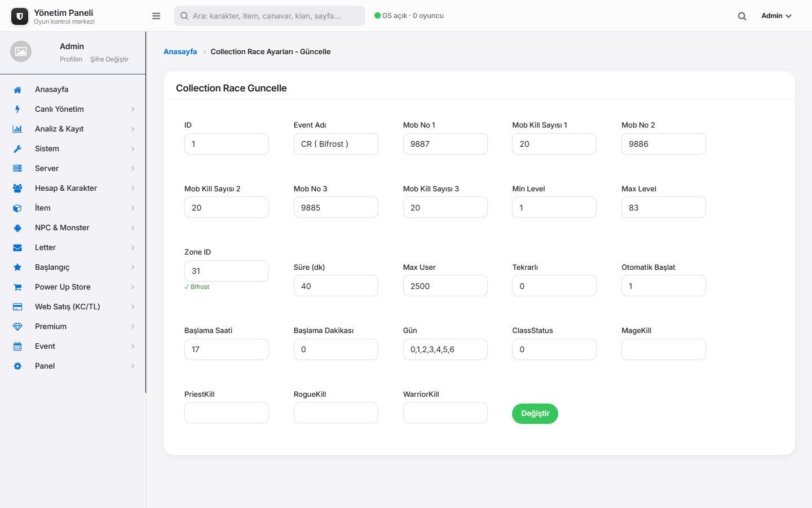Expand the Canlı Yönetim submenu chevron
This screenshot has height=508, width=812.
tap(133, 110)
